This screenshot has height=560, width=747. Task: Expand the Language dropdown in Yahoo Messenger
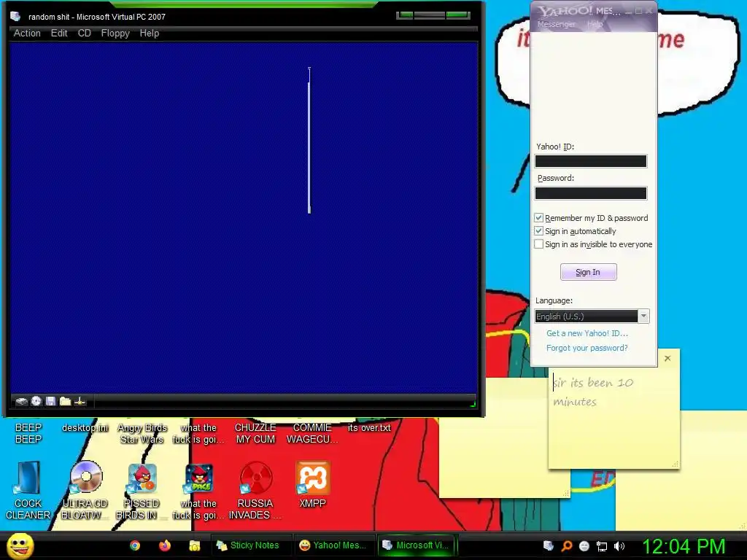click(643, 316)
